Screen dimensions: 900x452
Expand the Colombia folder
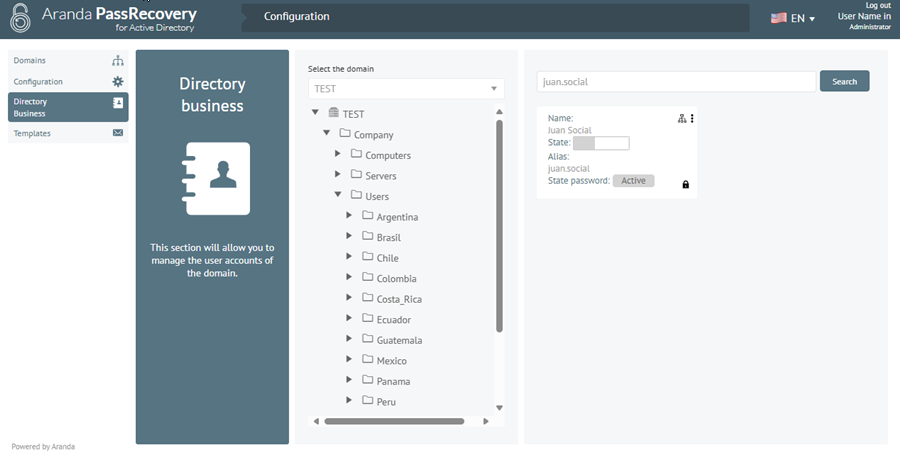coord(349,277)
